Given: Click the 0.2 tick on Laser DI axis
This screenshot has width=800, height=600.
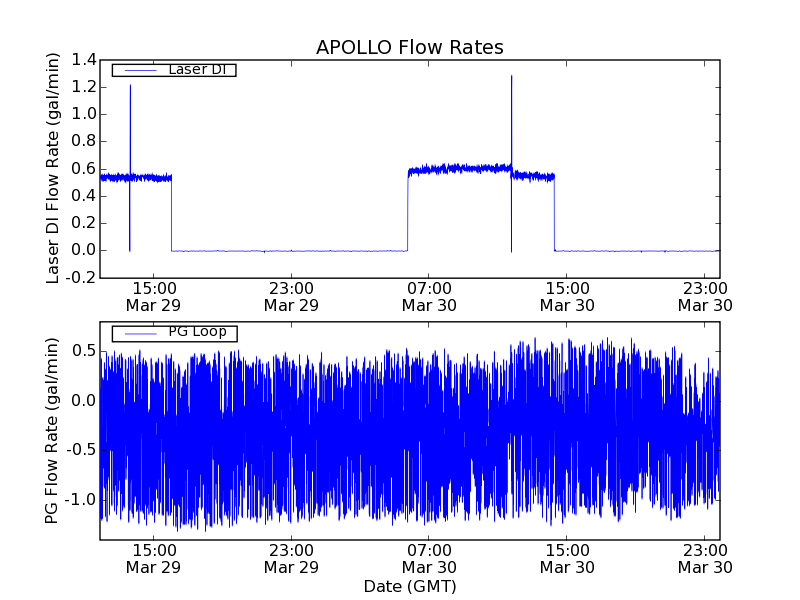Looking at the screenshot, I should (84, 223).
